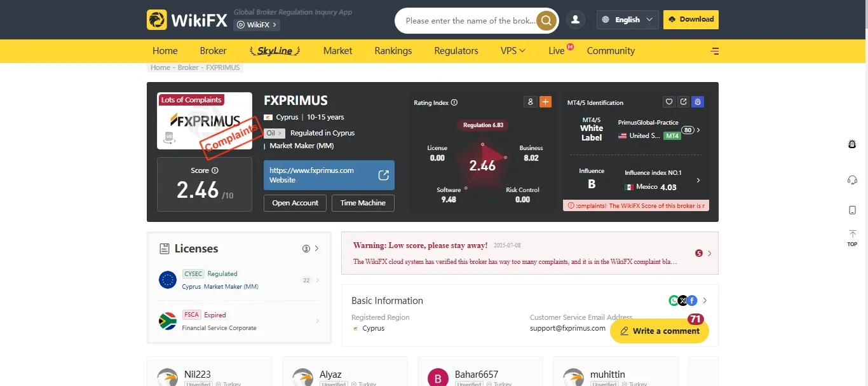Expand the FSCA Expired license row arrow
The width and height of the screenshot is (868, 386).
coord(317,321)
